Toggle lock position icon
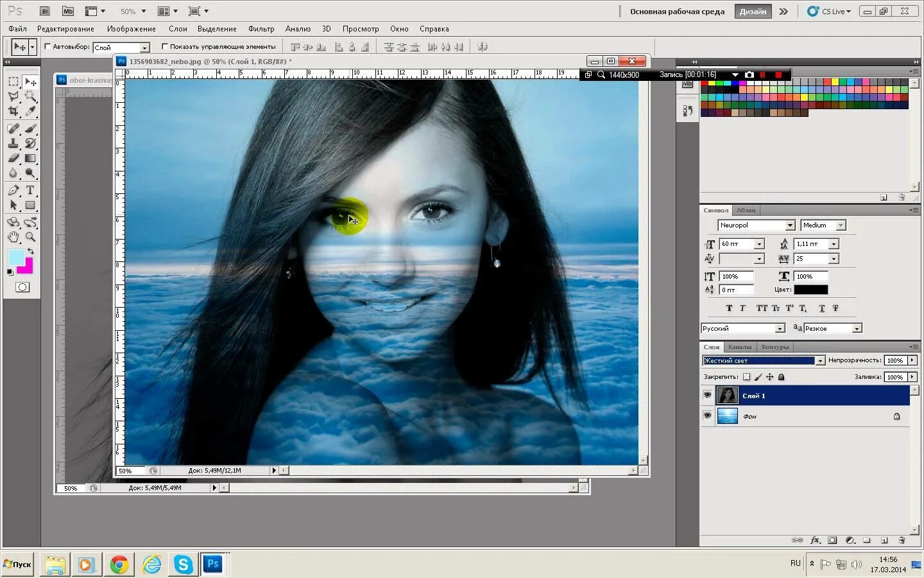 click(x=769, y=377)
